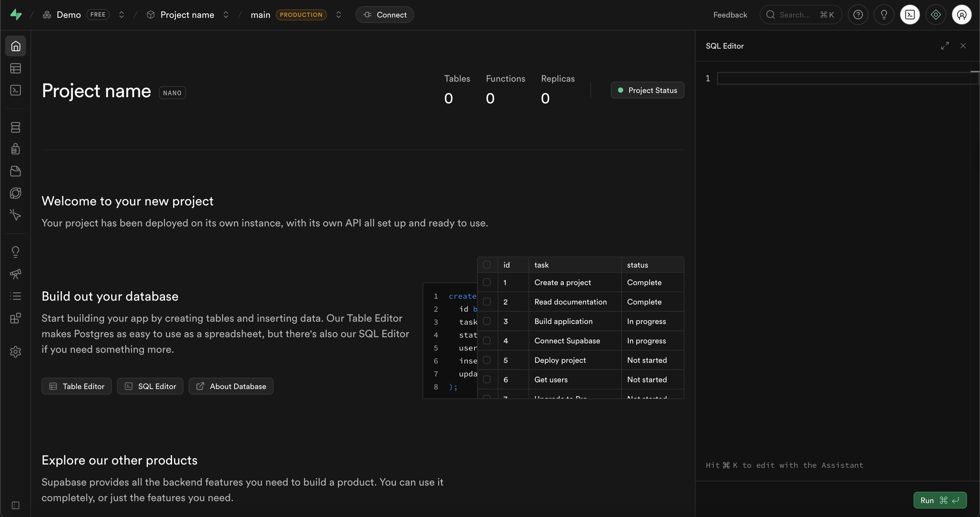Expand the Demo organization switcher
This screenshot has height=517, width=980.
pyautogui.click(x=121, y=15)
